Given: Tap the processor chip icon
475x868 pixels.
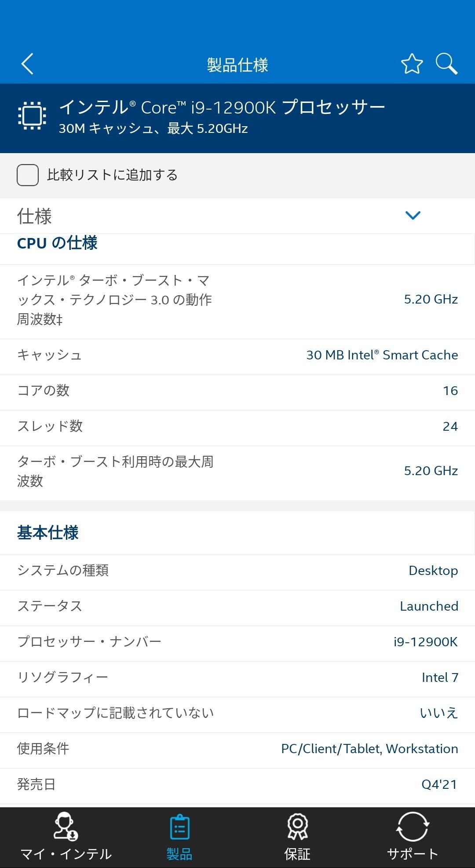Looking at the screenshot, I should click(x=32, y=116).
